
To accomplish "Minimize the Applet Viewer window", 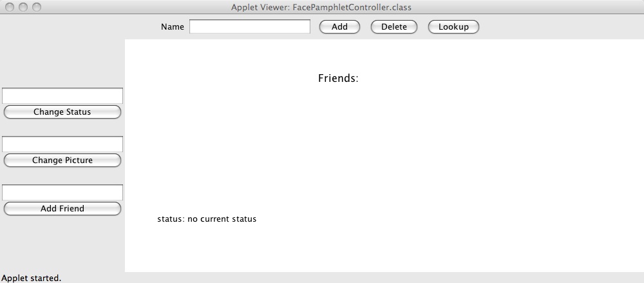I will 23,7.
